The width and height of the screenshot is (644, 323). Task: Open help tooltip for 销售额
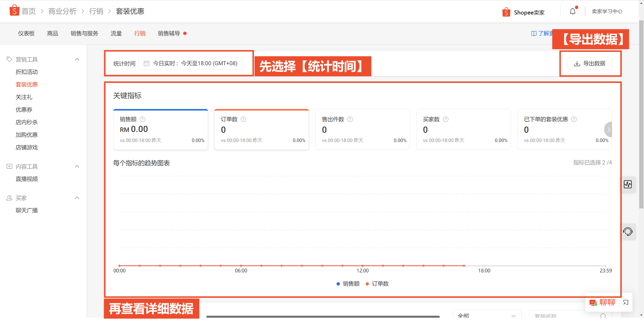143,119
